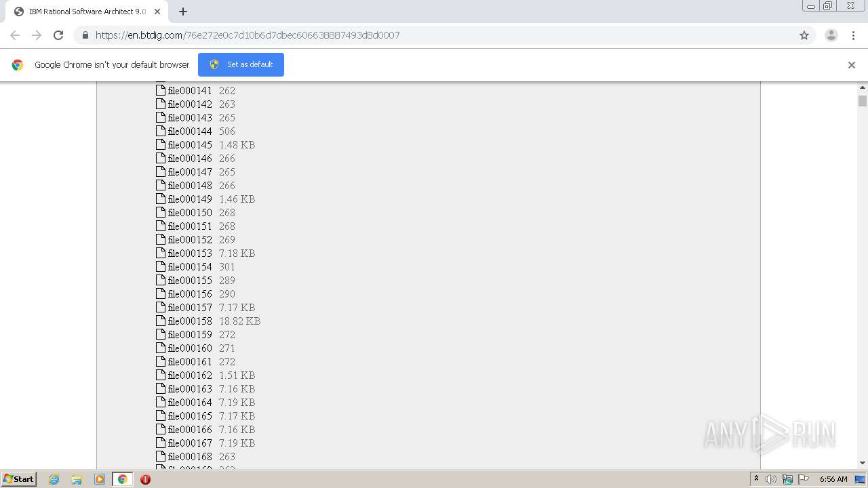Click the file icon beside file000141
Image resolution: width=868 pixels, height=488 pixels.
pyautogui.click(x=161, y=90)
